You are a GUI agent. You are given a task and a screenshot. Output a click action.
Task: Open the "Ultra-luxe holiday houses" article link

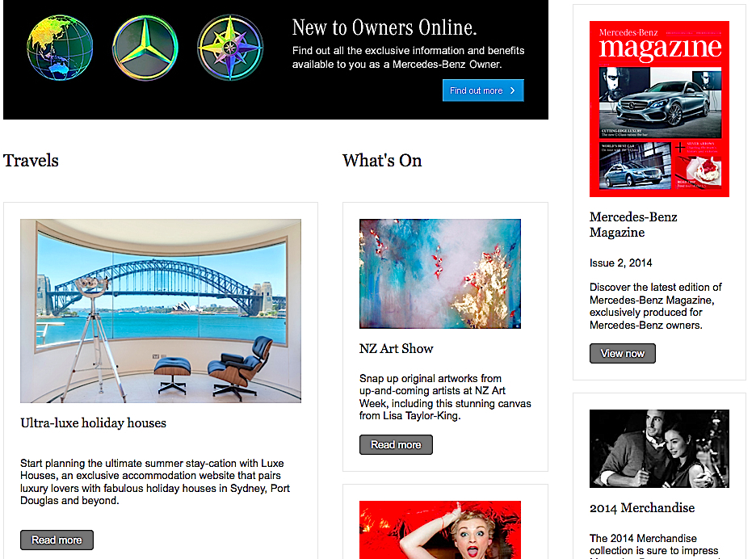click(x=93, y=422)
